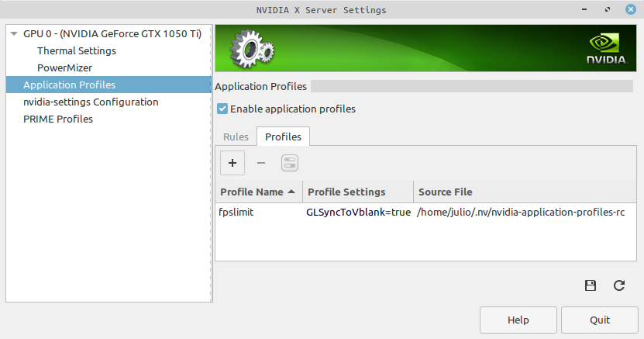Close the NVIDIA X Server Settings window
Image resolution: width=644 pixels, height=339 pixels.
point(631,9)
